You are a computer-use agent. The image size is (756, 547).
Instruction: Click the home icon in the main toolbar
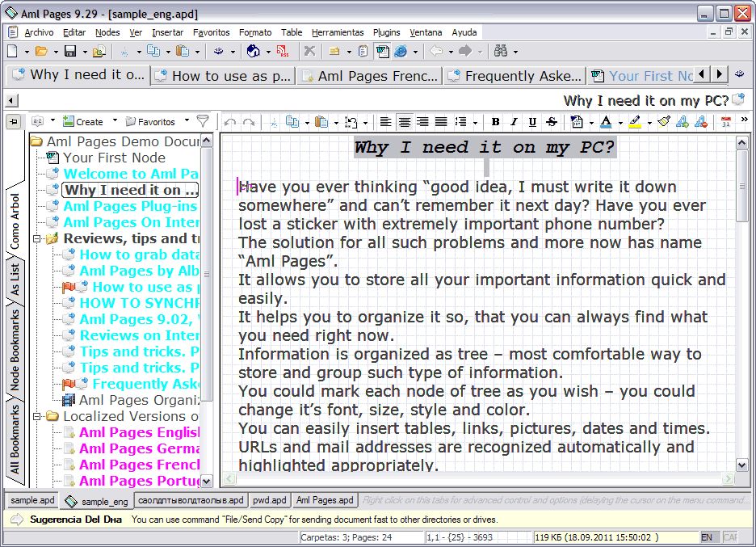(x=253, y=51)
